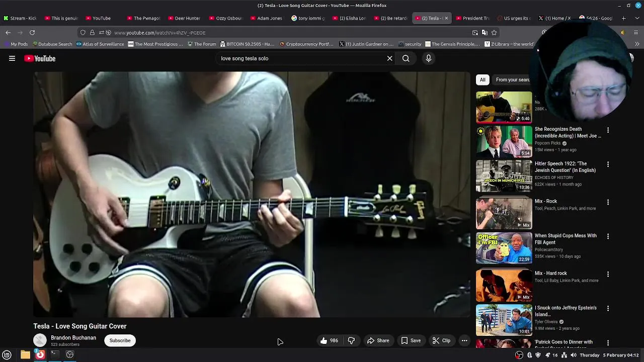Toggle the translate page icon in URL bar
The height and width of the screenshot is (362, 644).
pyautogui.click(x=485, y=33)
